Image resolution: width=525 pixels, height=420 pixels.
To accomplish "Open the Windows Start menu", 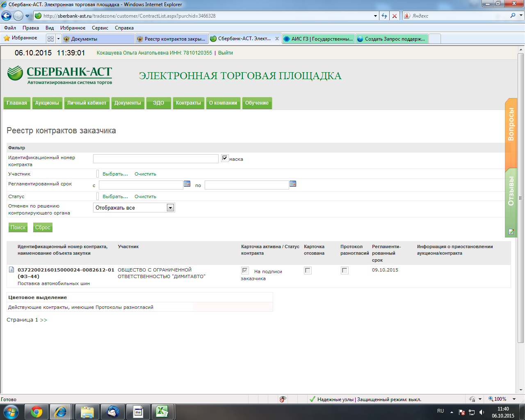I will tap(11, 411).
